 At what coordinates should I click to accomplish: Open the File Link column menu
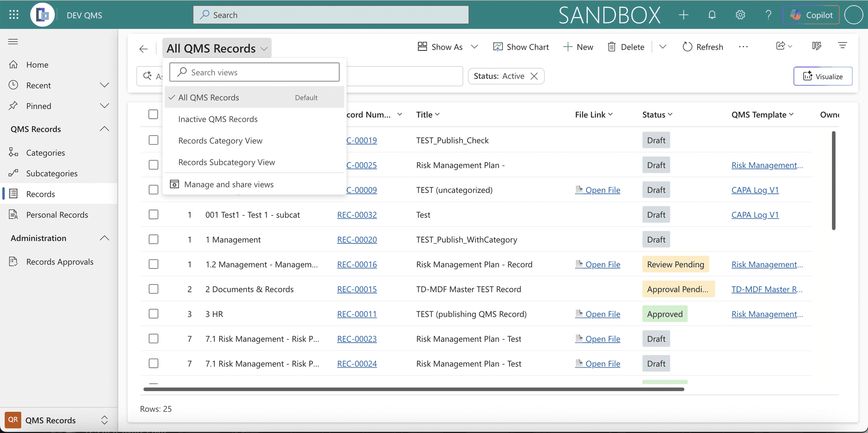point(594,115)
